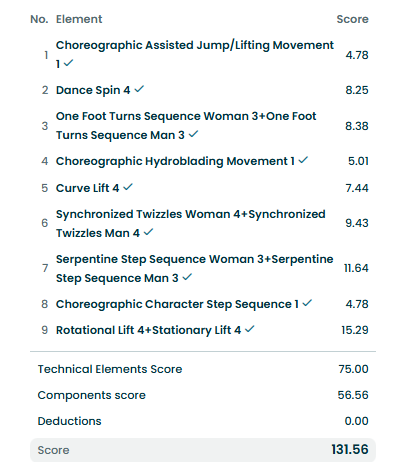Select the Dance Spin 4 element name
Viewport: 395px width, 462px height.
coord(93,90)
